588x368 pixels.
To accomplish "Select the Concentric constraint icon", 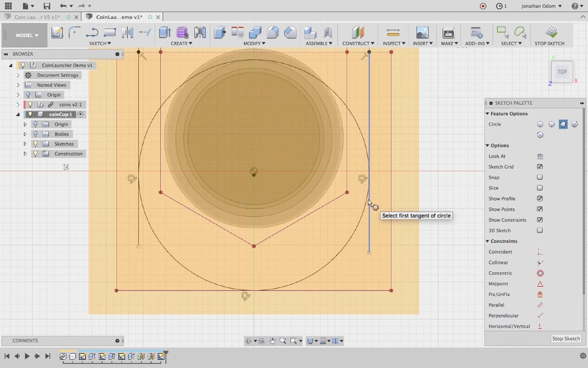I will tap(540, 273).
